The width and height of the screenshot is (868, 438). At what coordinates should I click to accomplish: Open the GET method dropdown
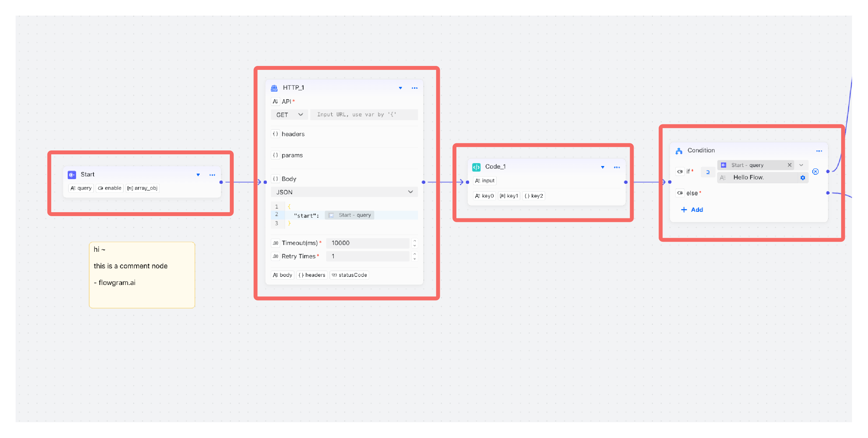tap(289, 115)
